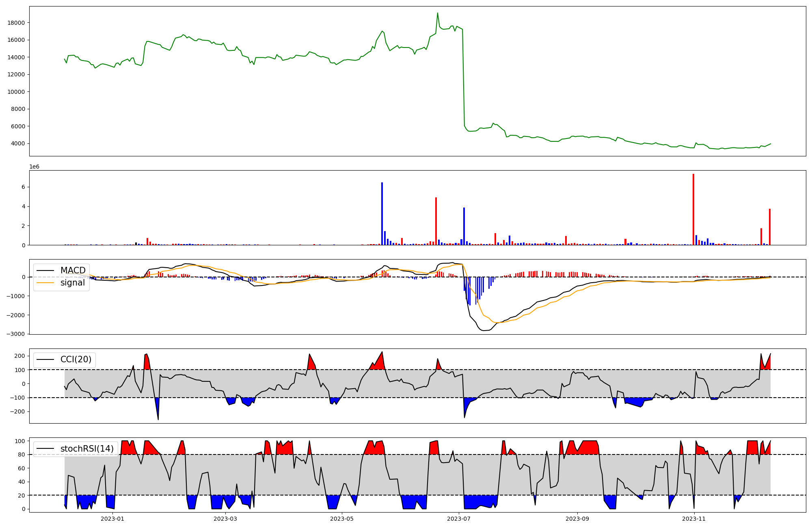Click the orange signal legend line swatch
The height and width of the screenshot is (528, 812).
coord(46,283)
